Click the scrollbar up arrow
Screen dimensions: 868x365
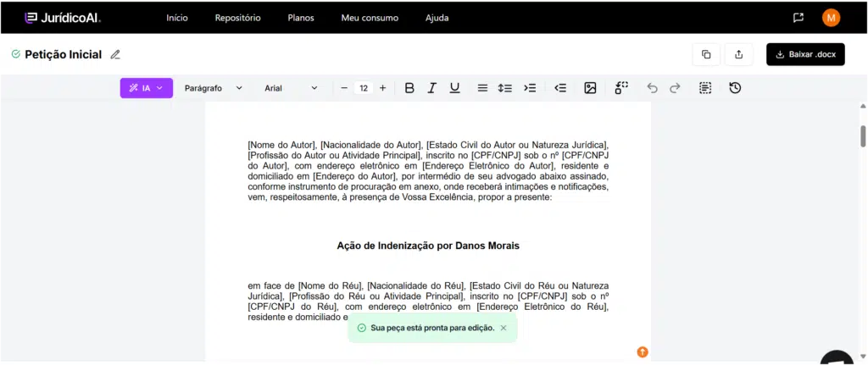tap(862, 106)
